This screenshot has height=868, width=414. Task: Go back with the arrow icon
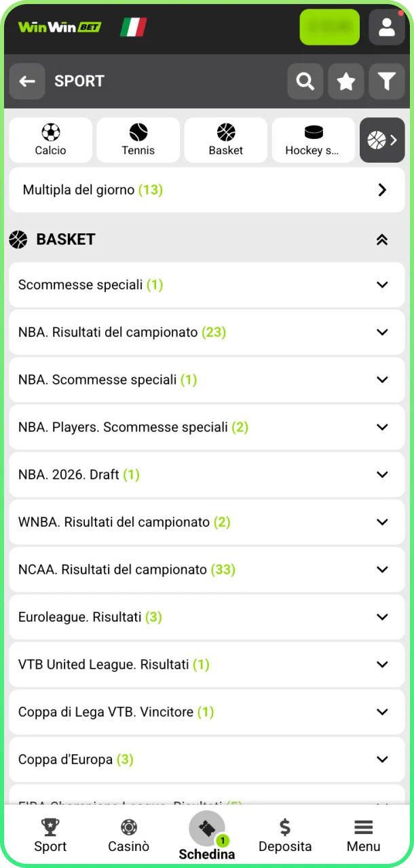[x=27, y=81]
